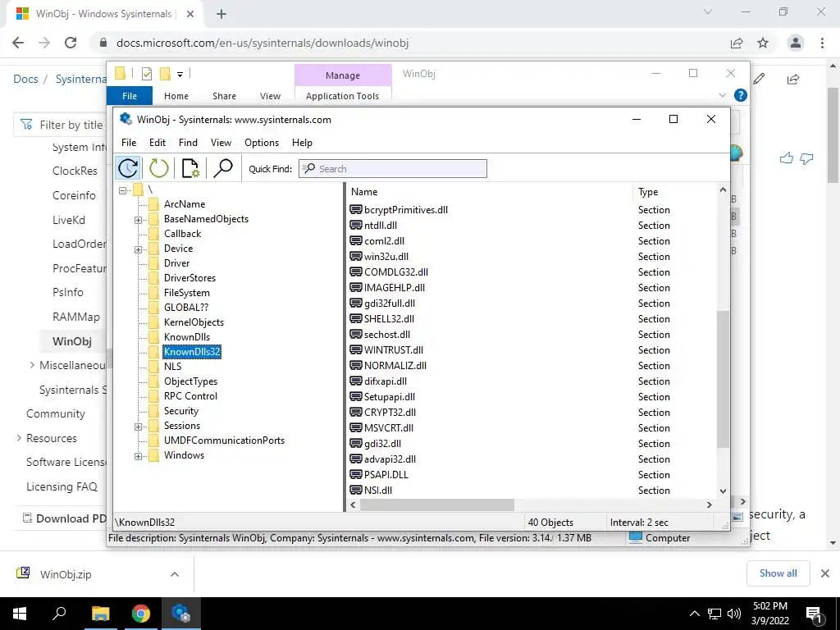Select PSAPI.DLL section icon
The width and height of the screenshot is (840, 630).
[356, 475]
